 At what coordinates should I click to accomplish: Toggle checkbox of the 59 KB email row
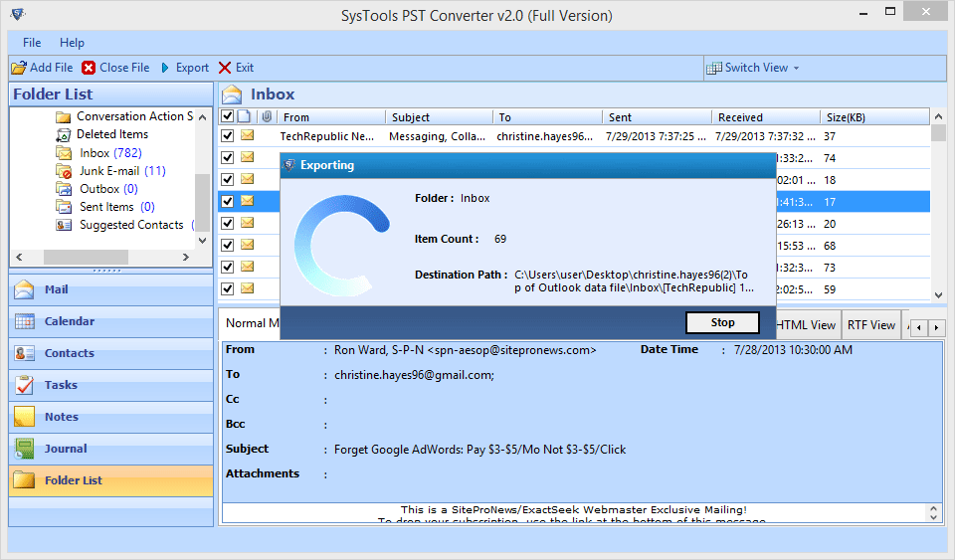click(x=227, y=289)
